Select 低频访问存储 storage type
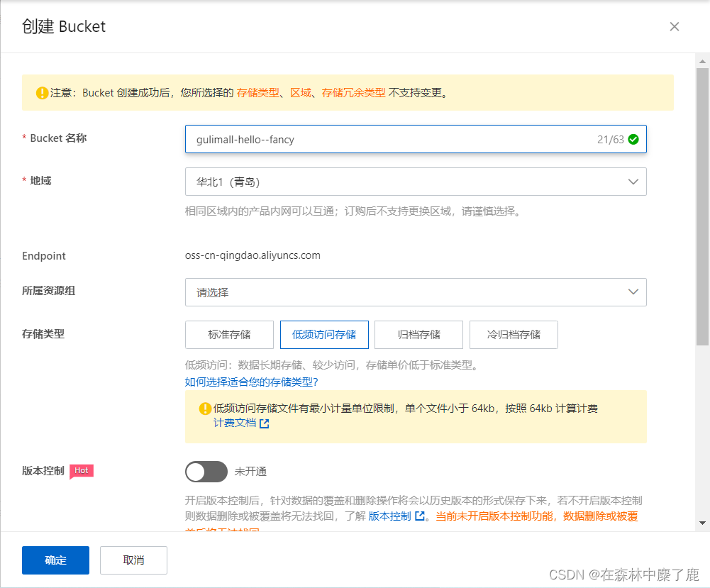The width and height of the screenshot is (710, 588). point(324,335)
